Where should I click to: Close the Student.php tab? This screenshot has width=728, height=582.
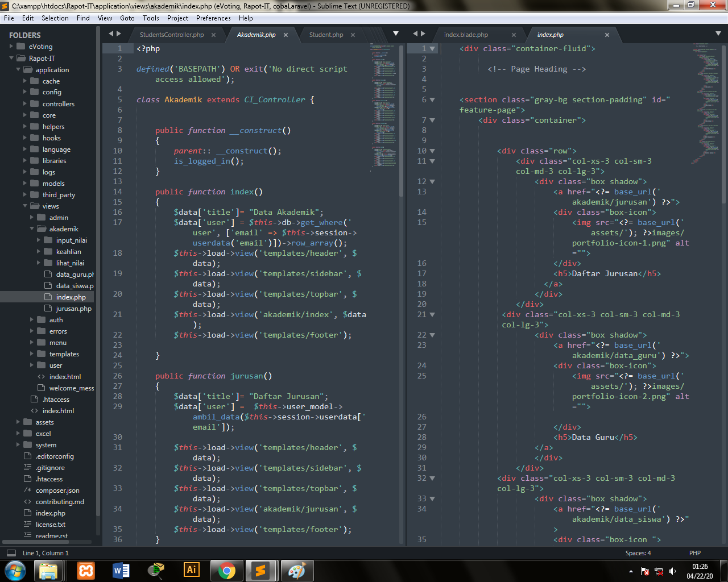353,35
